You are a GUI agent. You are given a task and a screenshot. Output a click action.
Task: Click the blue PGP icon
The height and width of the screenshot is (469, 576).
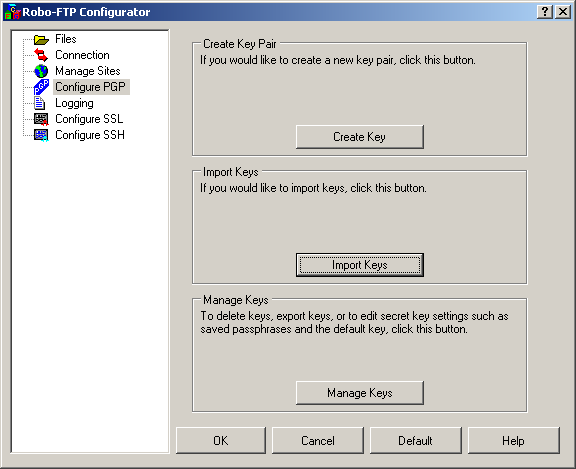(x=41, y=87)
